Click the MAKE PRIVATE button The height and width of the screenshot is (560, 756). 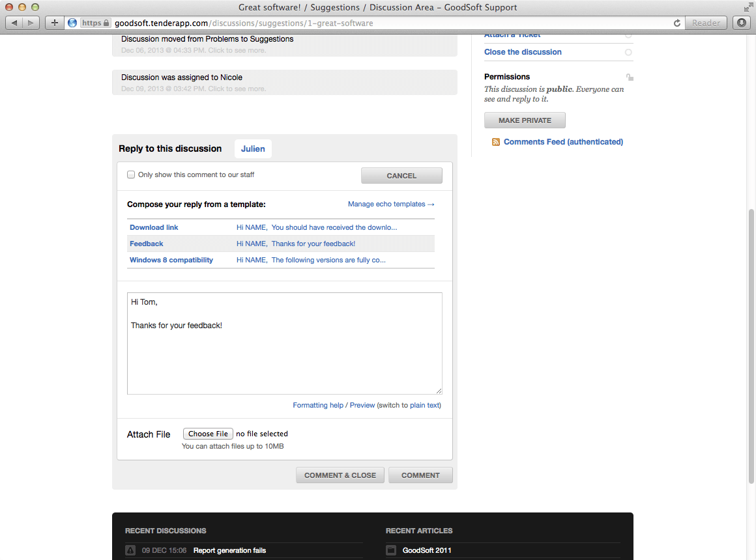coord(525,120)
